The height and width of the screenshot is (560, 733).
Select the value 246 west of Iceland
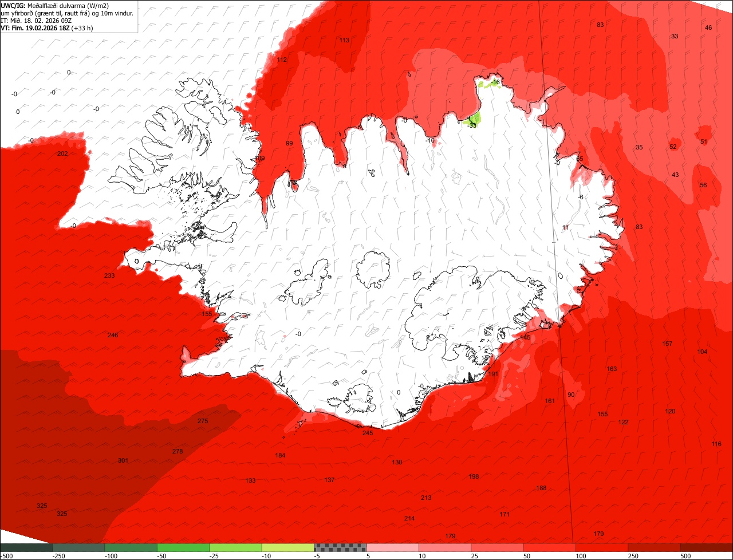point(113,334)
